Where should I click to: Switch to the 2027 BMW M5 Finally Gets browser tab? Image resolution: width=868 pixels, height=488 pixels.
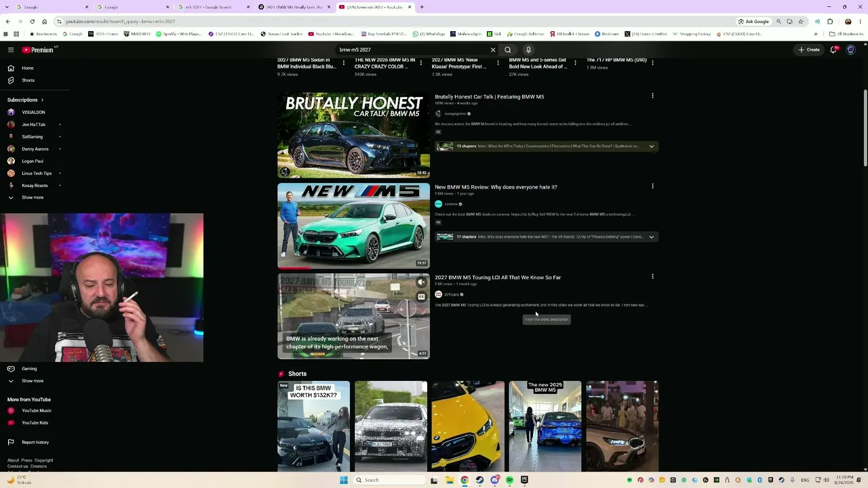coord(293,7)
